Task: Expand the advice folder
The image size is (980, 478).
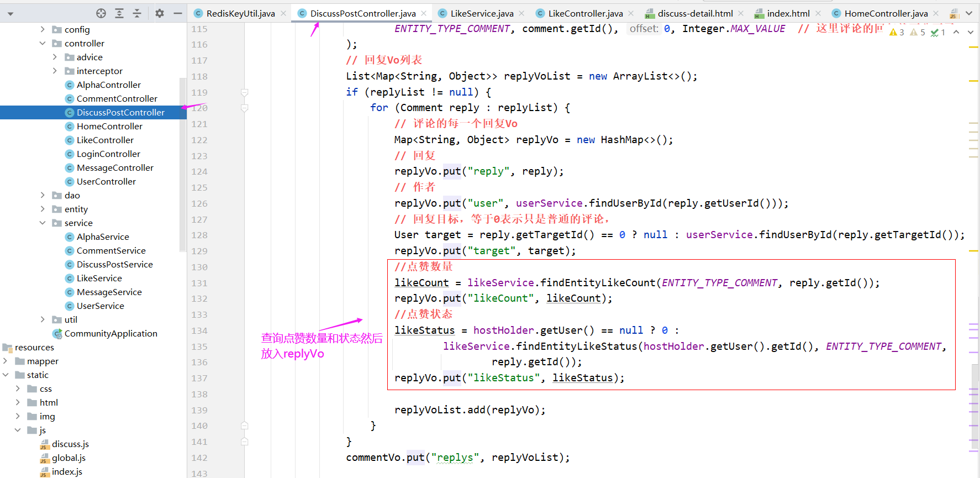Action: click(x=55, y=57)
